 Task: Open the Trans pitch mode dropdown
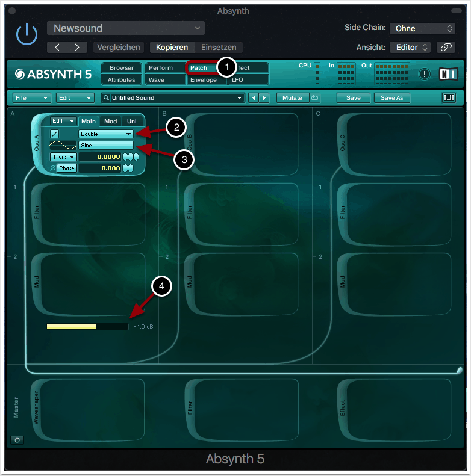(x=63, y=157)
